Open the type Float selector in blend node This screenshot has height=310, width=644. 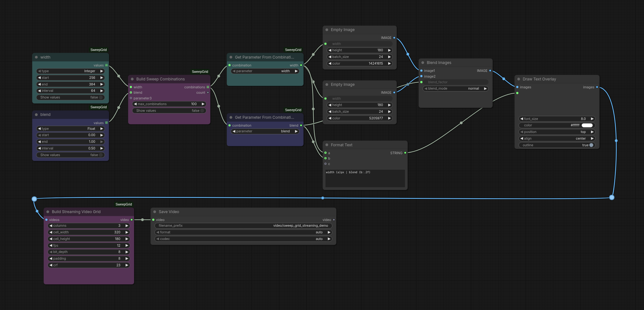(x=70, y=129)
